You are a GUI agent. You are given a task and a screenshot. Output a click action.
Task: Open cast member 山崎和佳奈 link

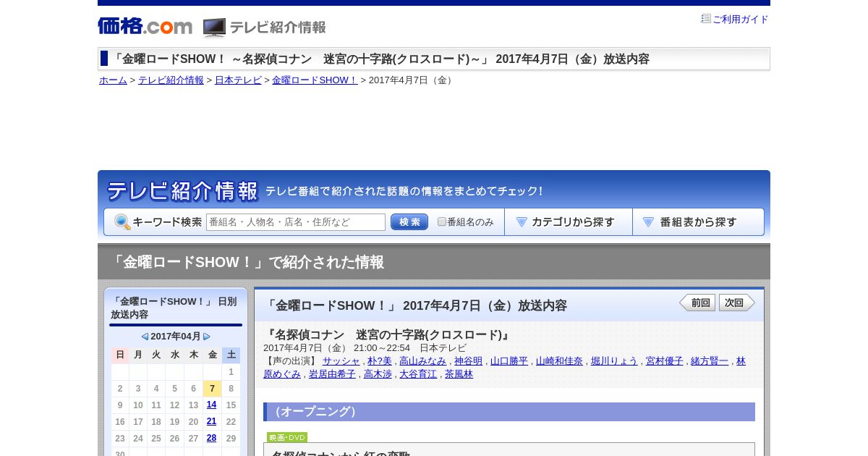tap(559, 361)
